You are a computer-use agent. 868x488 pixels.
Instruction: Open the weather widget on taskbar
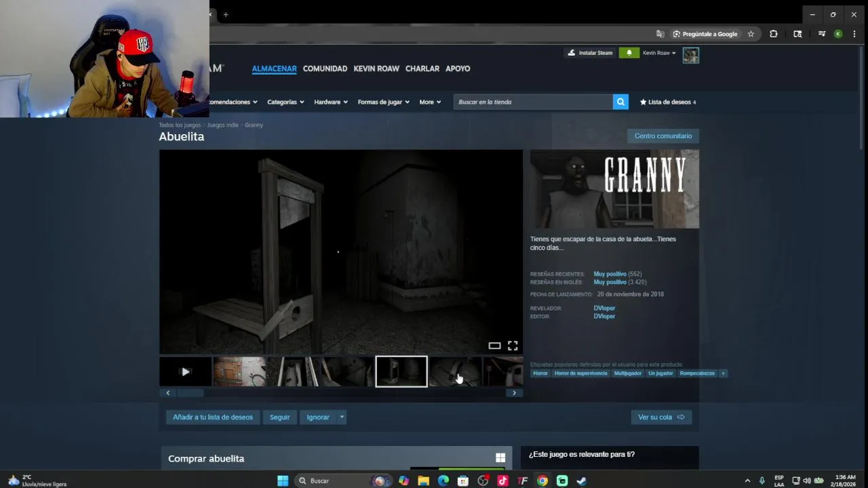(37, 481)
